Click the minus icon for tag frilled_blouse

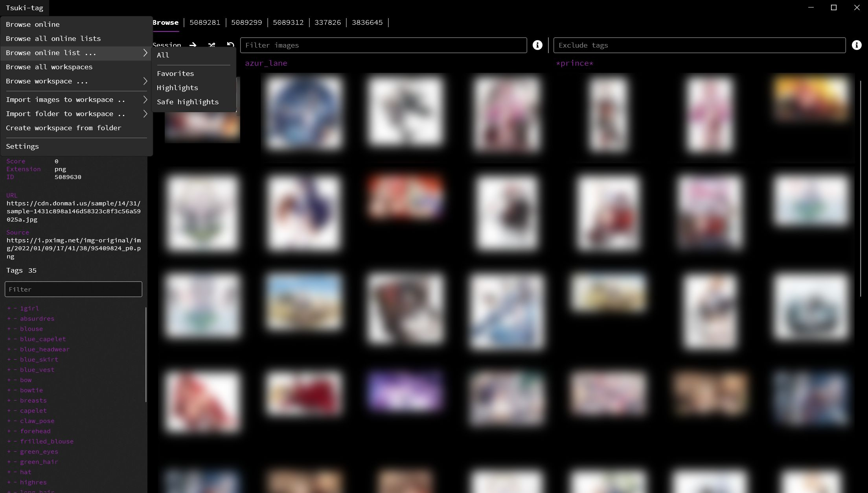tap(15, 441)
